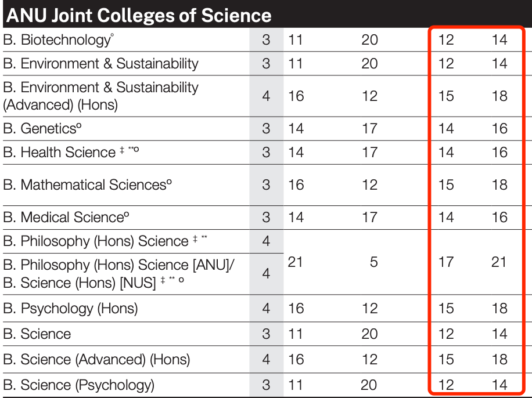Select the B. Biotechnology course name

(x=57, y=40)
